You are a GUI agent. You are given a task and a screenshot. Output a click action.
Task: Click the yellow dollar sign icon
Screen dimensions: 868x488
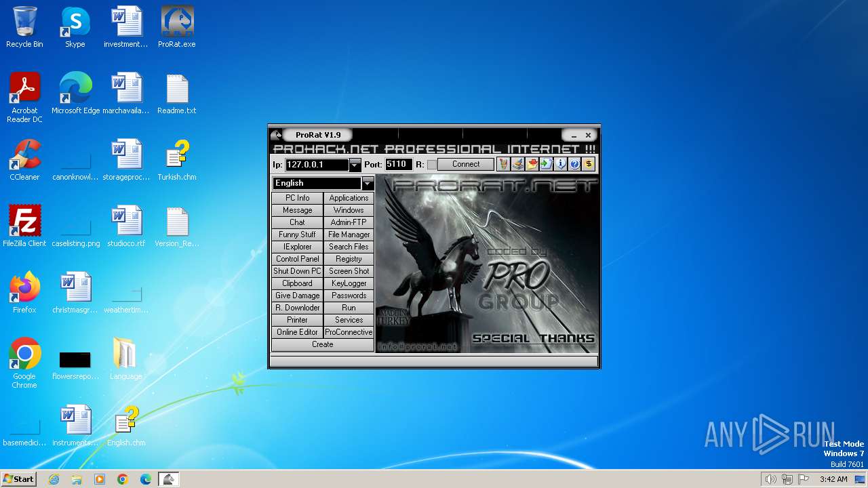point(589,164)
